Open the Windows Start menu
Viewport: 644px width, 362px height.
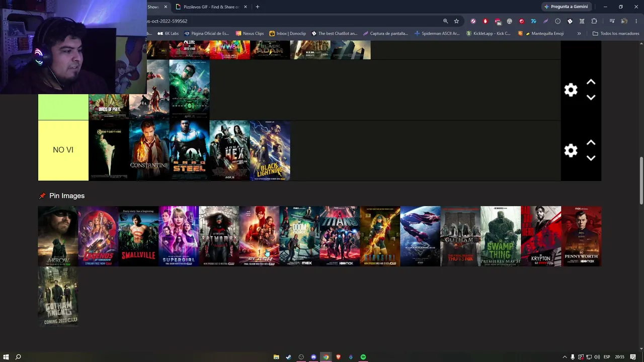(x=6, y=357)
